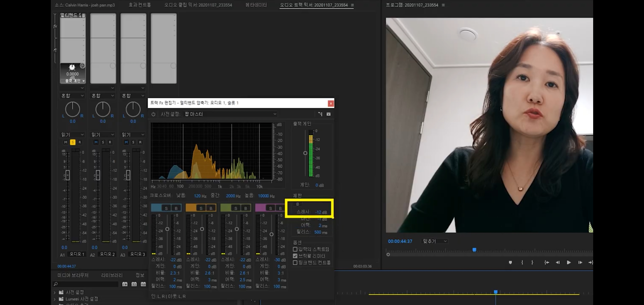Switch to the 메타데이터 tab
644x305 pixels.
[256, 5]
